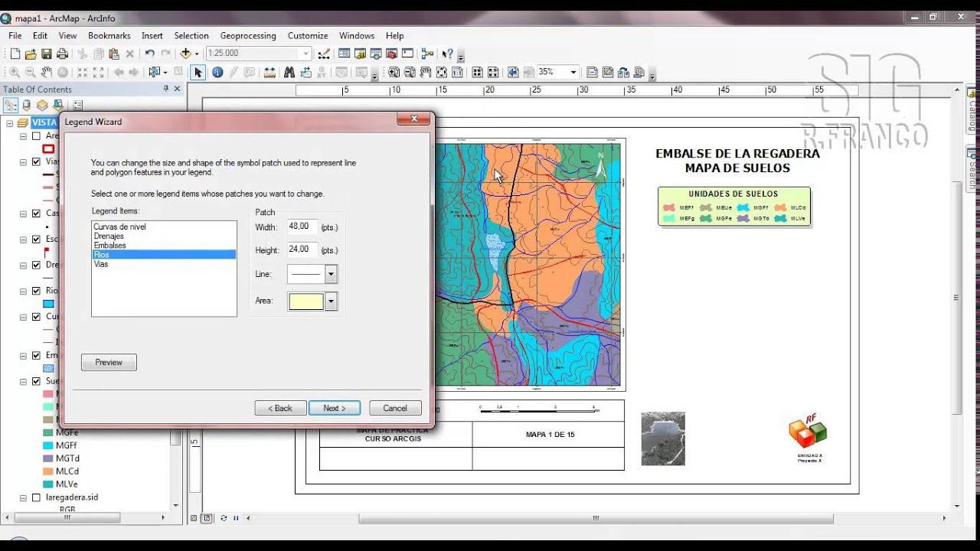Image resolution: width=980 pixels, height=551 pixels.
Task: Open the Bookmarks menu
Action: pos(109,35)
